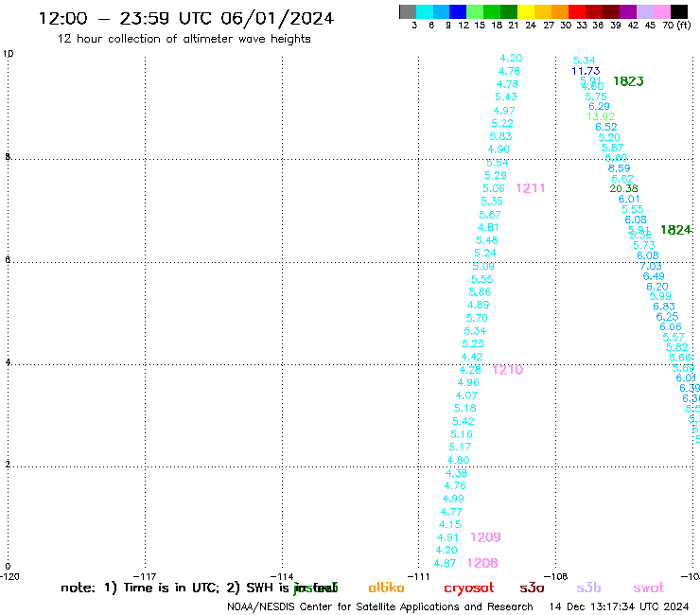
Task: Click the wave height value 5.70
Action: [x=477, y=319]
